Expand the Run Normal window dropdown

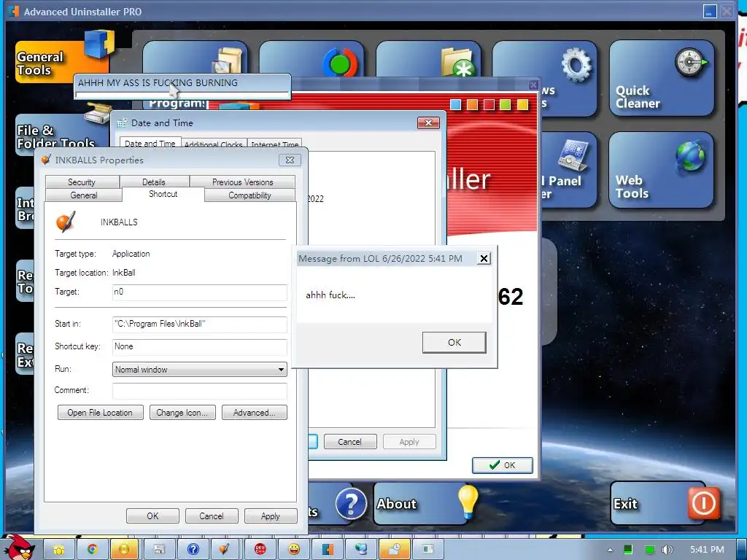pos(200,369)
